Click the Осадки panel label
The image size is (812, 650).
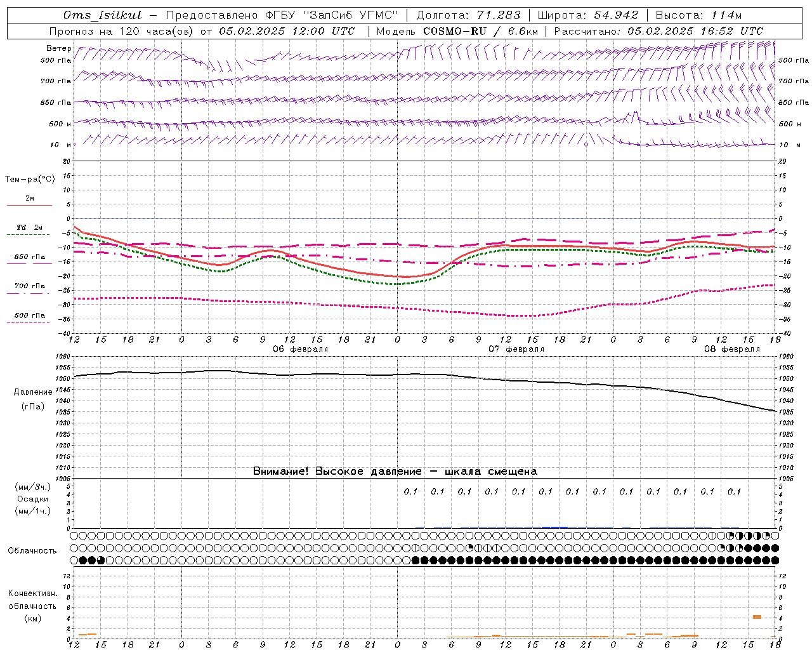(x=33, y=499)
